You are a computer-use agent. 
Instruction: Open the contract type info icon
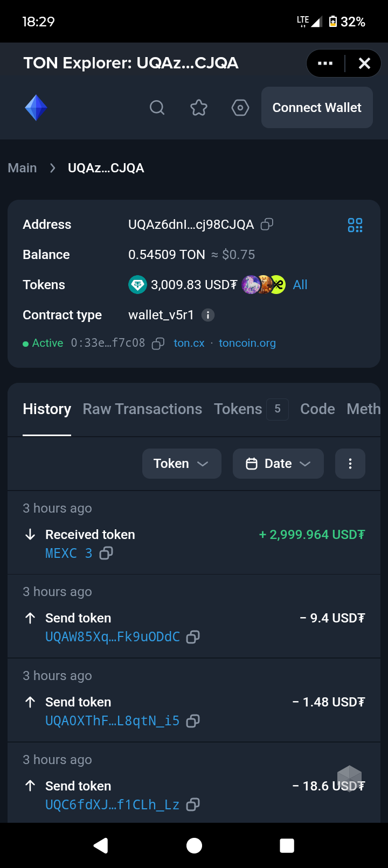tap(208, 315)
